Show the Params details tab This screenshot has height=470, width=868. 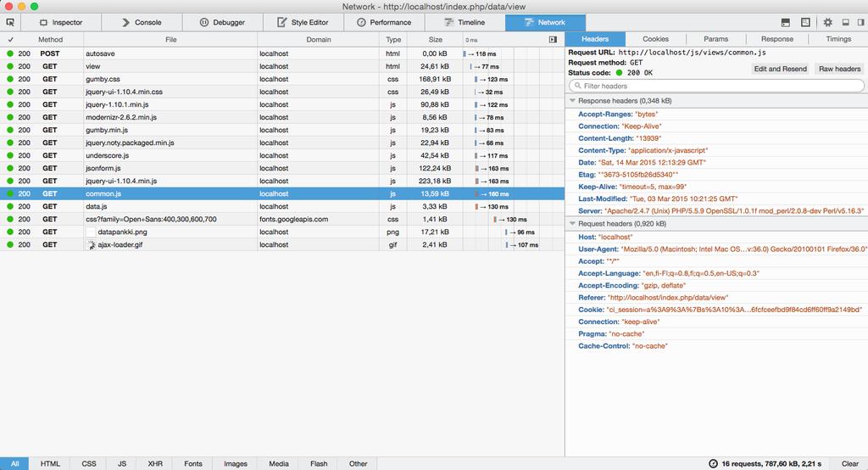pos(715,39)
